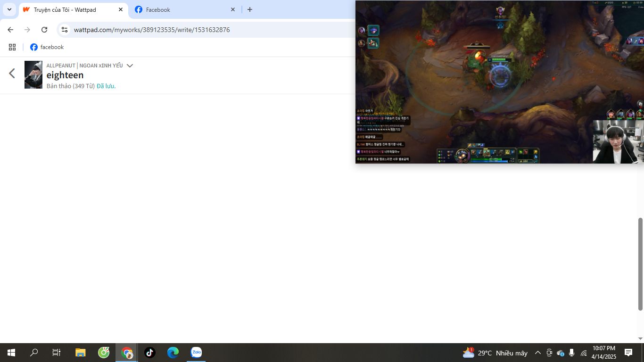Open weather widget showing 29°C Nhiều mây
The width and height of the screenshot is (644, 362).
[x=495, y=353]
